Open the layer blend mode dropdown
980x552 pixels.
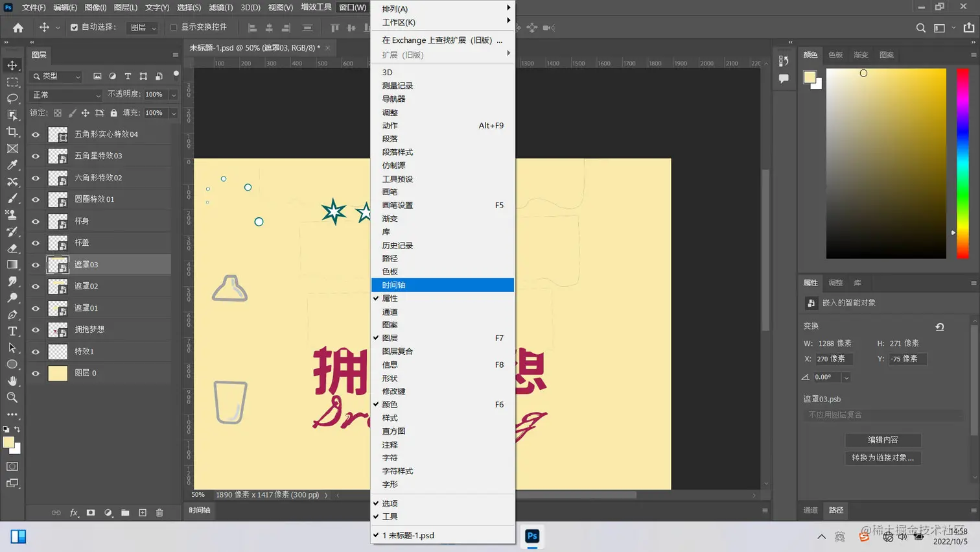(65, 95)
